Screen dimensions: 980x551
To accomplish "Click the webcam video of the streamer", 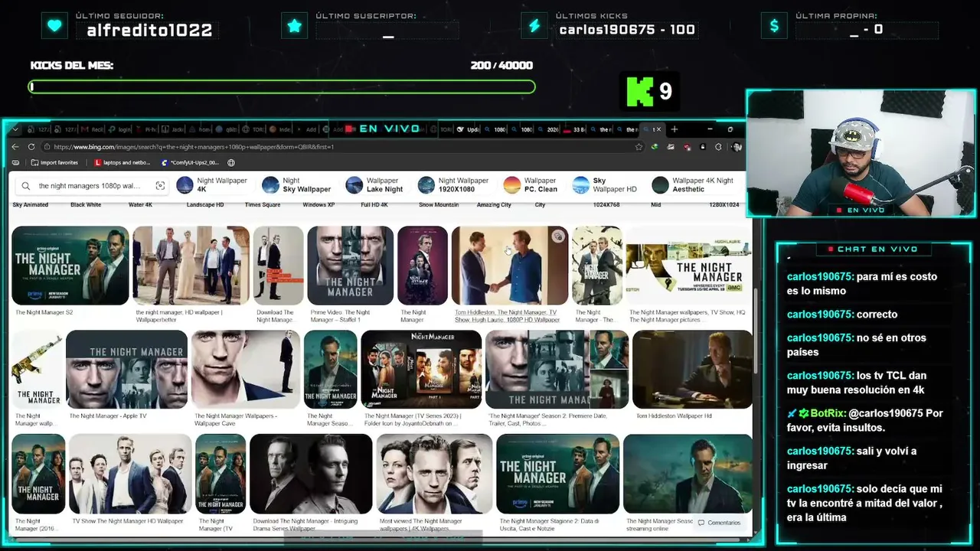I will [860, 154].
